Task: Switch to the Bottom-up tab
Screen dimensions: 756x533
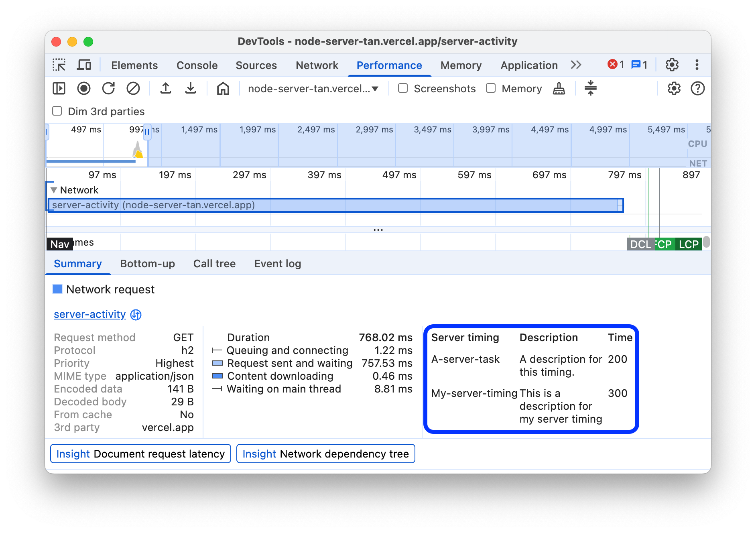Action: pyautogui.click(x=147, y=264)
